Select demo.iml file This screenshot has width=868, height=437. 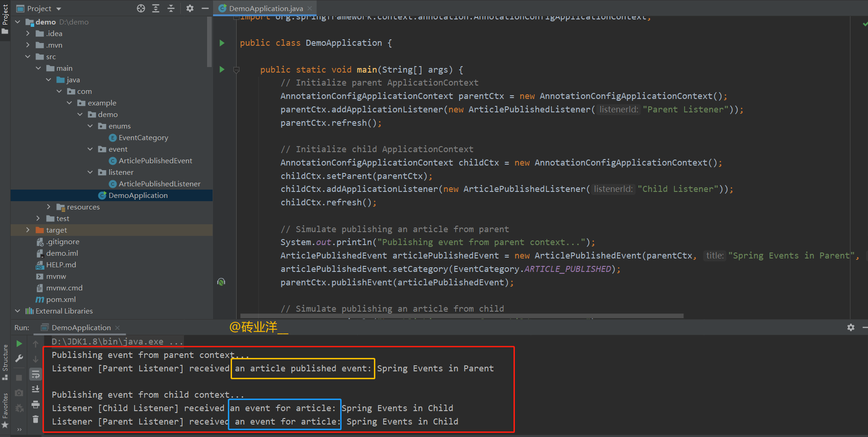click(x=62, y=253)
